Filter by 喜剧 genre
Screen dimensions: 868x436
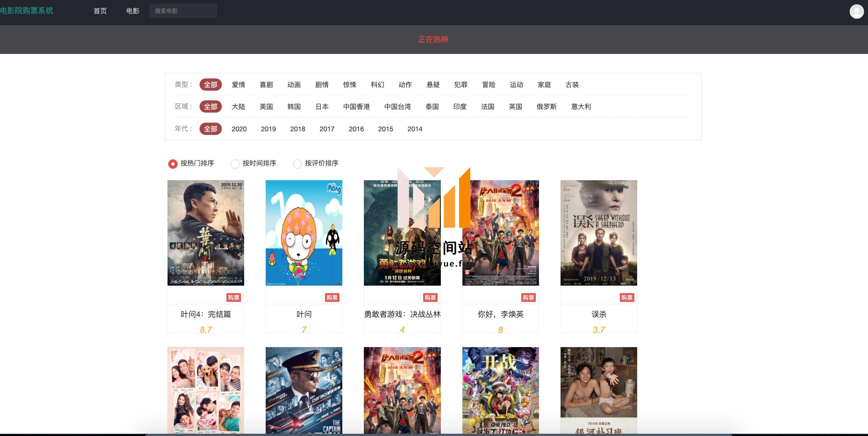266,85
